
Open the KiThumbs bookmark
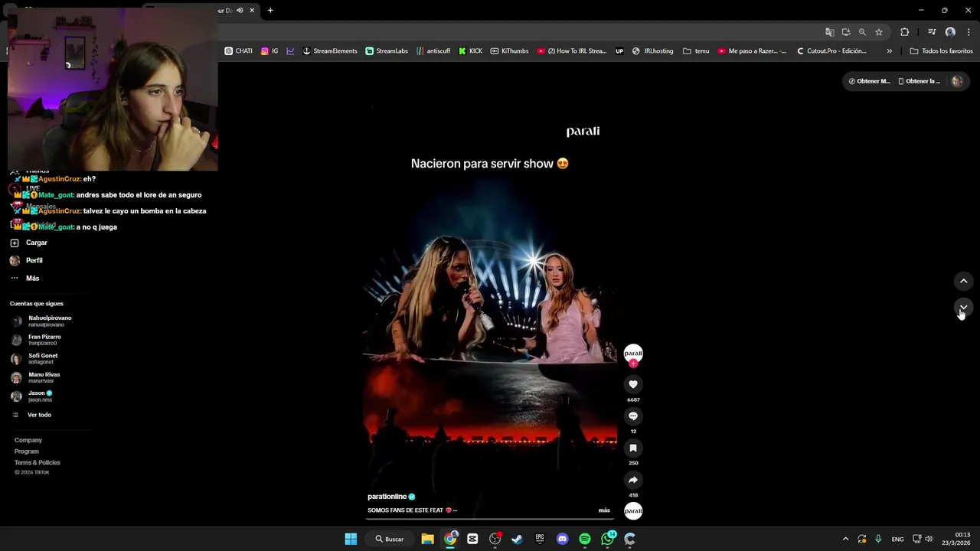[509, 51]
